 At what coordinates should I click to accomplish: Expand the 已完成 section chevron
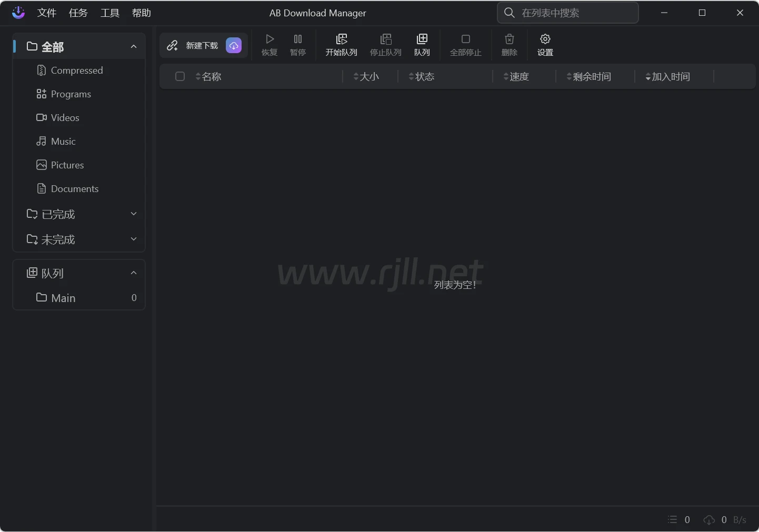click(x=134, y=214)
